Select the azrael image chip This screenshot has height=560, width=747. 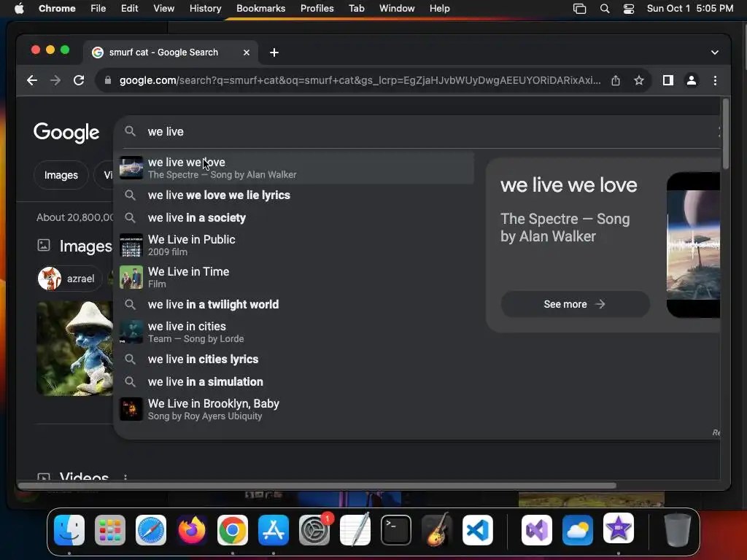69,279
